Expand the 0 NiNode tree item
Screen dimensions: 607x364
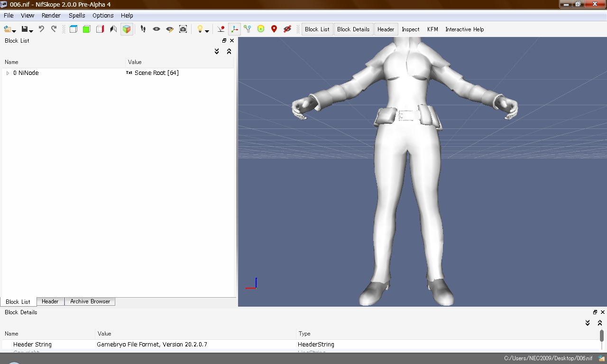8,73
